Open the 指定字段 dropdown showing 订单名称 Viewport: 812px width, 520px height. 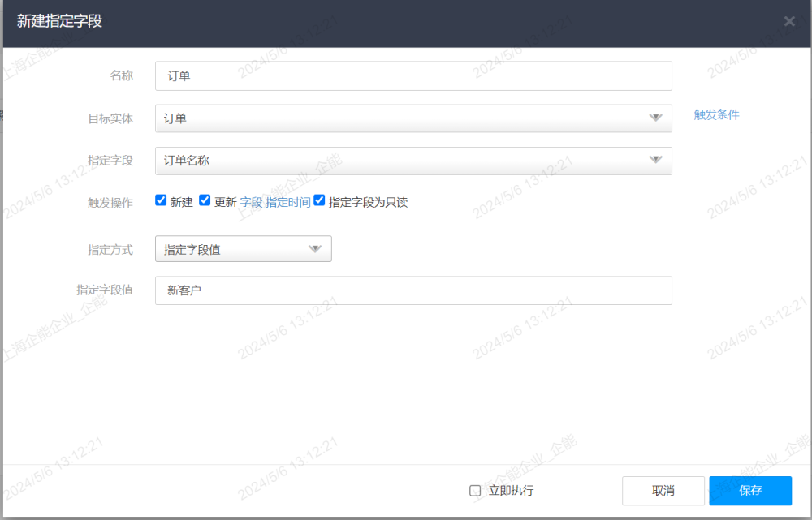coord(413,161)
